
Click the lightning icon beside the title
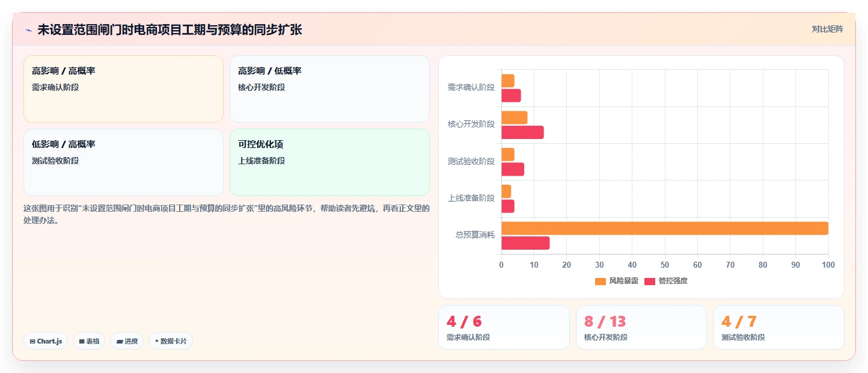28,30
